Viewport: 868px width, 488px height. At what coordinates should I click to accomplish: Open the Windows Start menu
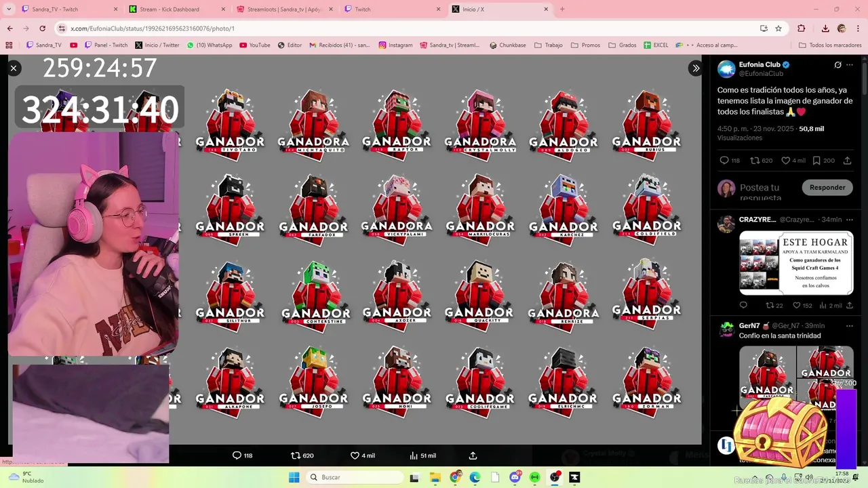294,477
